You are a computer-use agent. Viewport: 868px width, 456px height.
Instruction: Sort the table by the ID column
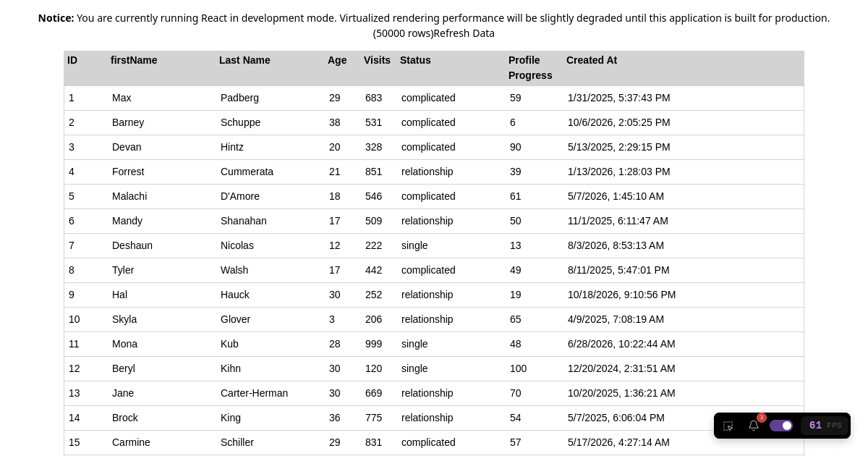point(72,60)
